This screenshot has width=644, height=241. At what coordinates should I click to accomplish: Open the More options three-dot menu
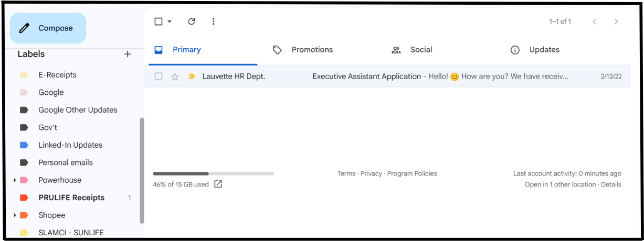point(213,21)
